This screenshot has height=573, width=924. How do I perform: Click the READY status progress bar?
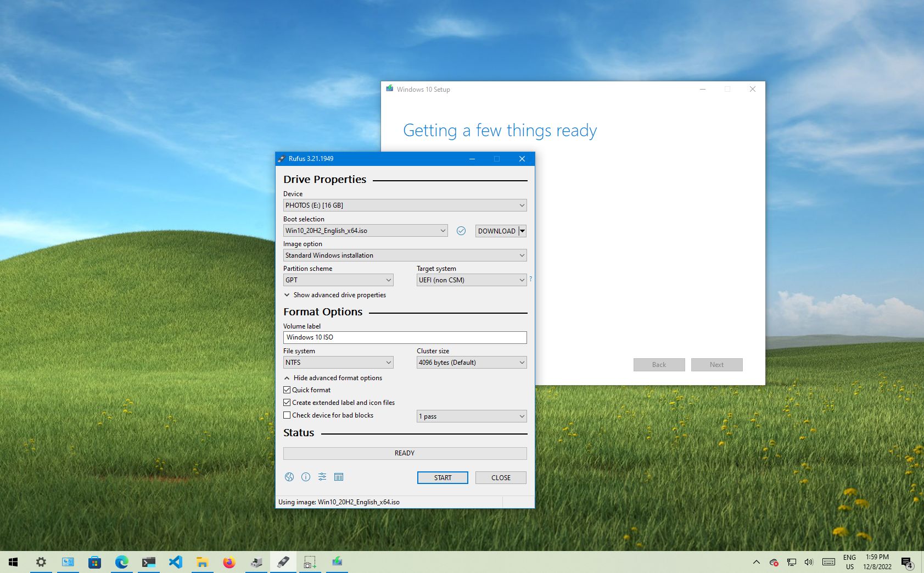[405, 453]
